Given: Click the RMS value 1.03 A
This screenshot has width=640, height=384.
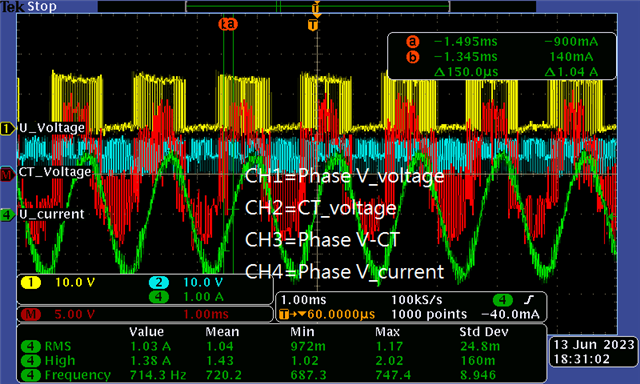Looking at the screenshot, I should tap(150, 346).
